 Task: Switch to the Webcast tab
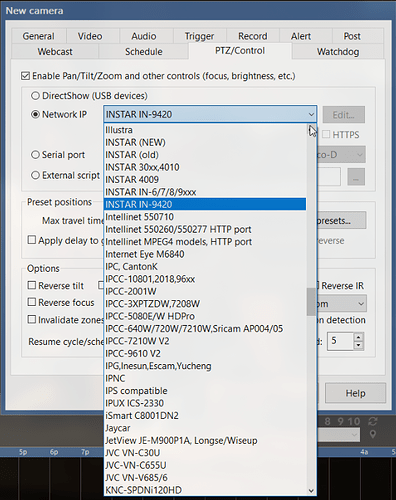click(55, 52)
